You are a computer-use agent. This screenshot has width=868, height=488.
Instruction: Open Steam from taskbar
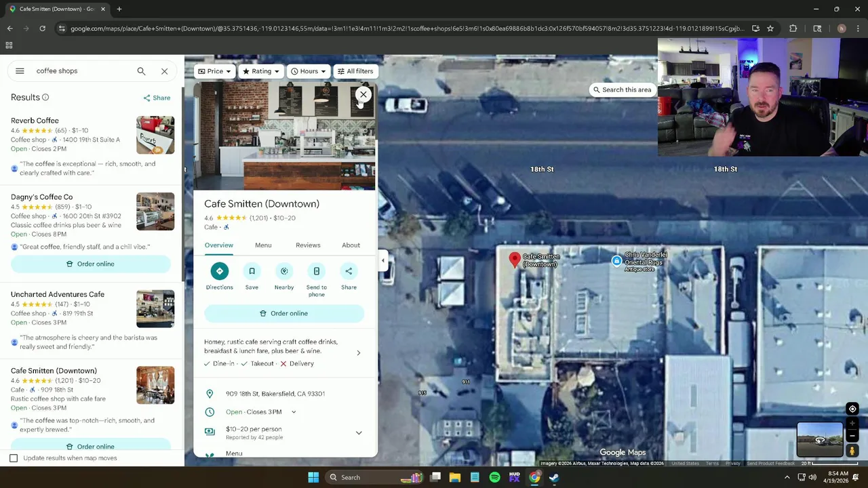(x=554, y=477)
